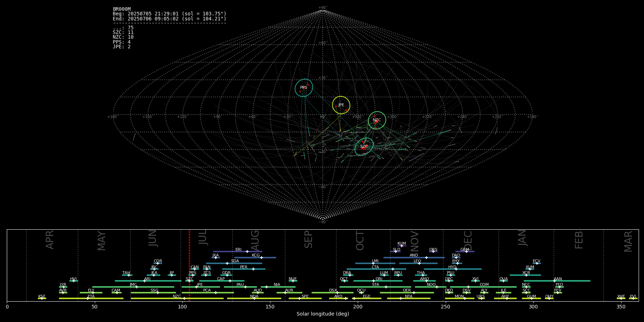Click the KCG shower label in timeline
Image resolution: width=644 pixels, height=322 pixels.
pos(256,255)
